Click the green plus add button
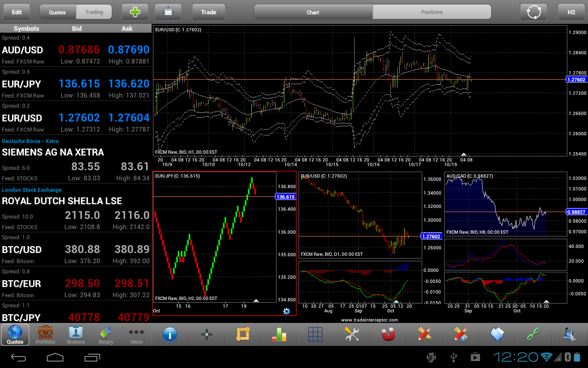 (x=135, y=12)
